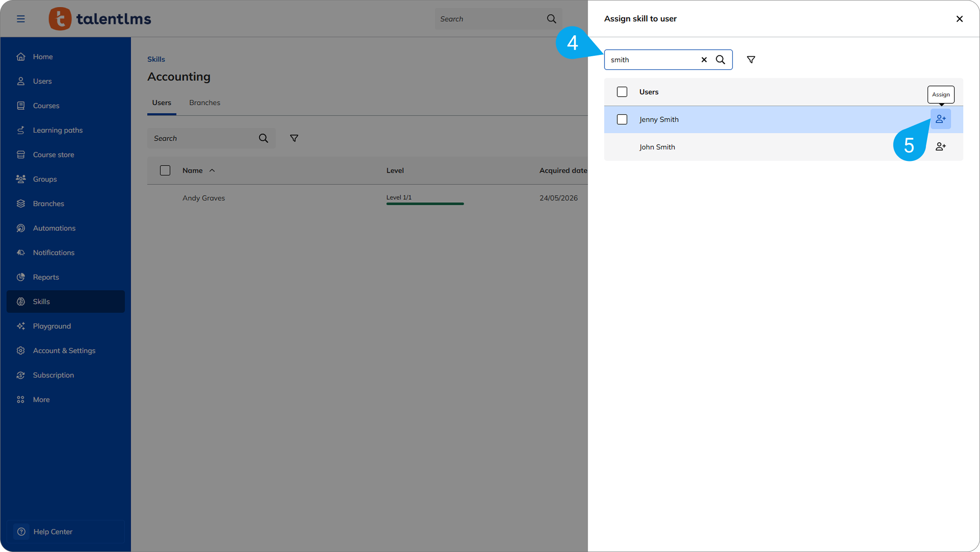Clear the smith search text
The image size is (980, 552).
704,60
